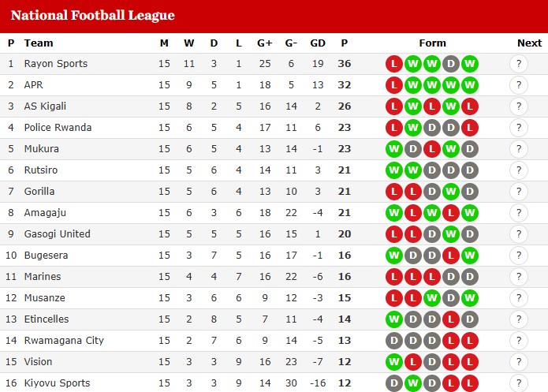Screen dimensions: 548x392
Task: Open Bugesera's next match question mark
Action: click(519, 256)
